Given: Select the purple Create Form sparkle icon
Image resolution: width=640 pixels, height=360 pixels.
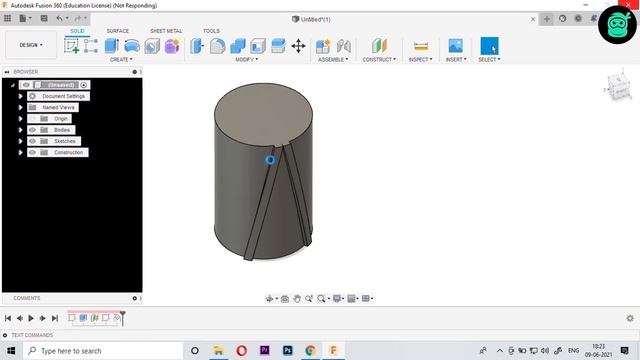Looking at the screenshot, I should point(172,46).
